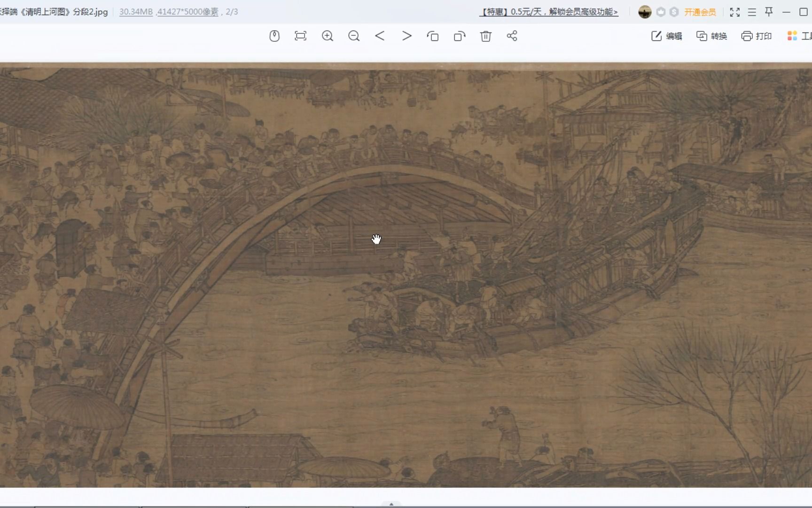
Task: Click the S coin badge icon
Action: click(674, 12)
